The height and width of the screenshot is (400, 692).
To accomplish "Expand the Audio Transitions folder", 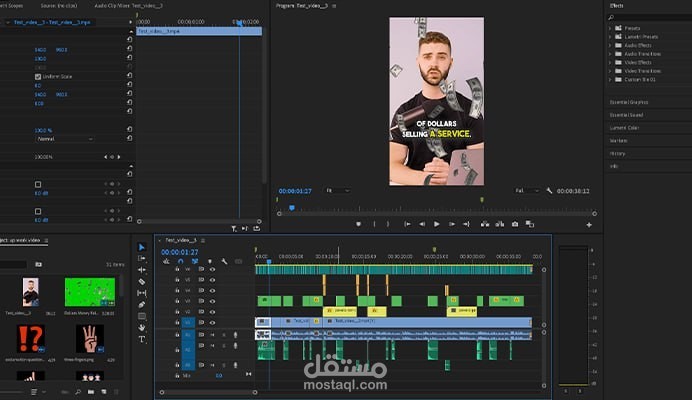I will (610, 54).
